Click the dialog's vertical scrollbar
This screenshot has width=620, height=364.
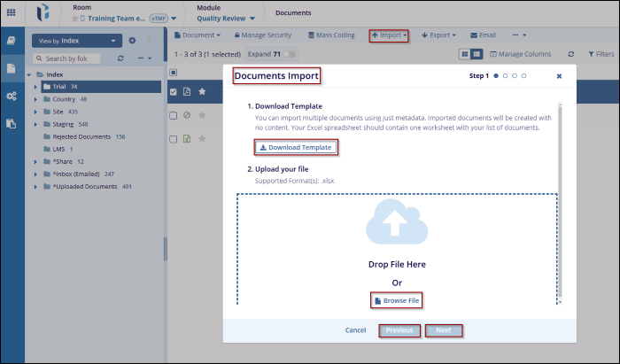558,195
